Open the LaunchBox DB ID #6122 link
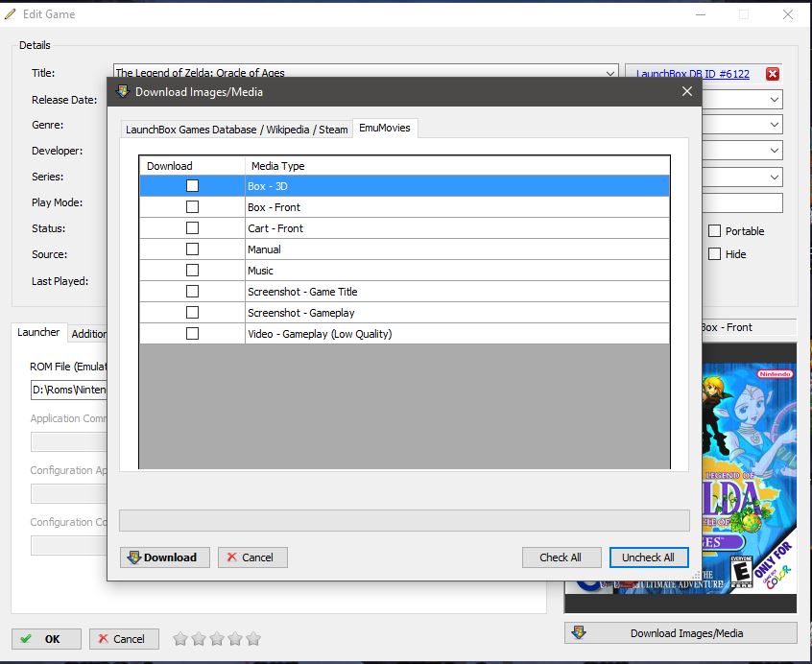Viewport: 812px width, 664px height. [x=692, y=74]
